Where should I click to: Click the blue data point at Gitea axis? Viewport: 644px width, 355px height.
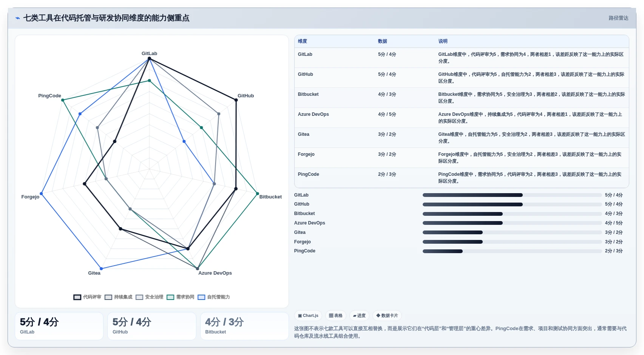101,269
